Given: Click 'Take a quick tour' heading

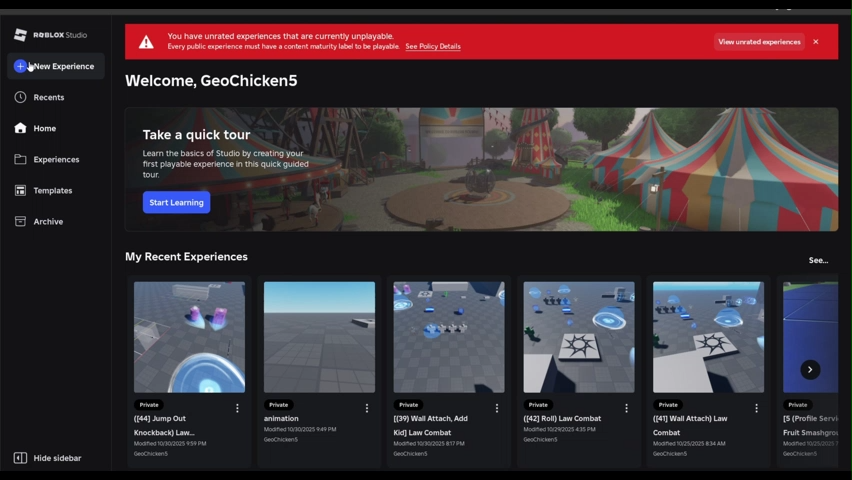Looking at the screenshot, I should 196,135.
